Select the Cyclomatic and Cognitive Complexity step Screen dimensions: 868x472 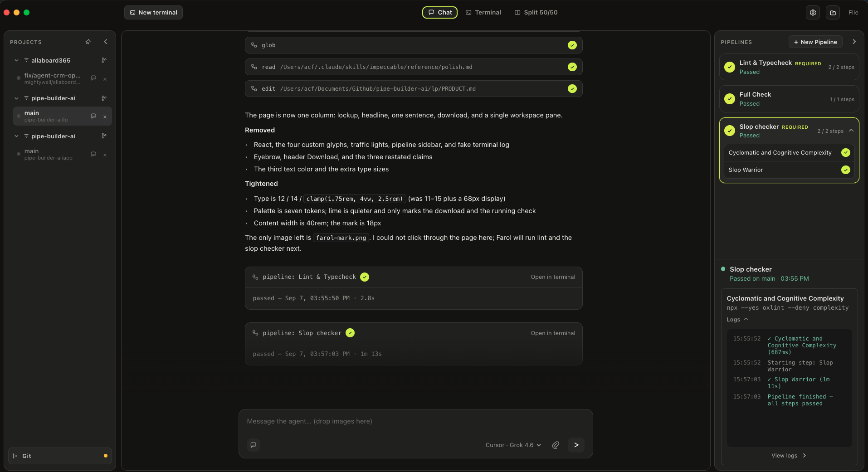coord(789,153)
